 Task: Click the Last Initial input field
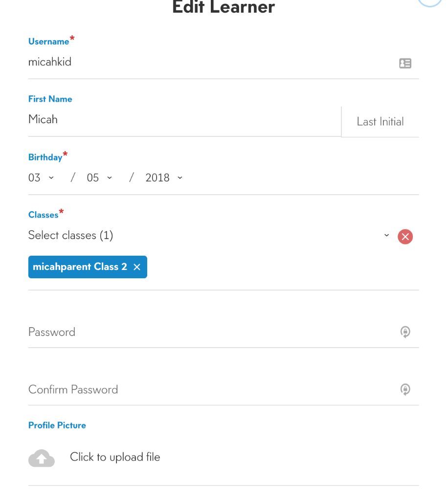point(381,122)
